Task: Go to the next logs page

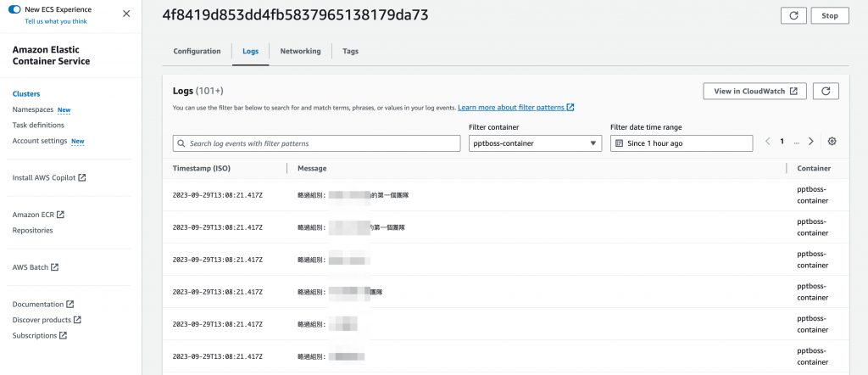Action: tap(811, 141)
